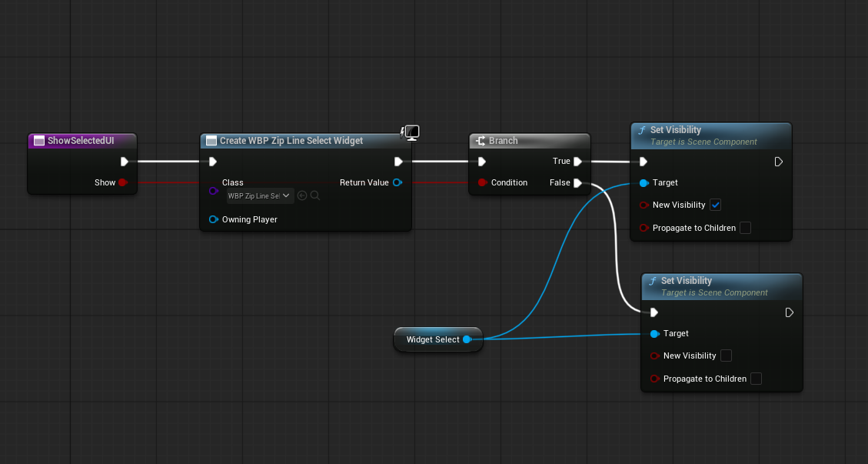The width and height of the screenshot is (868, 464).
Task: Click the ShowSelectedUI execution output pin
Action: tap(125, 162)
